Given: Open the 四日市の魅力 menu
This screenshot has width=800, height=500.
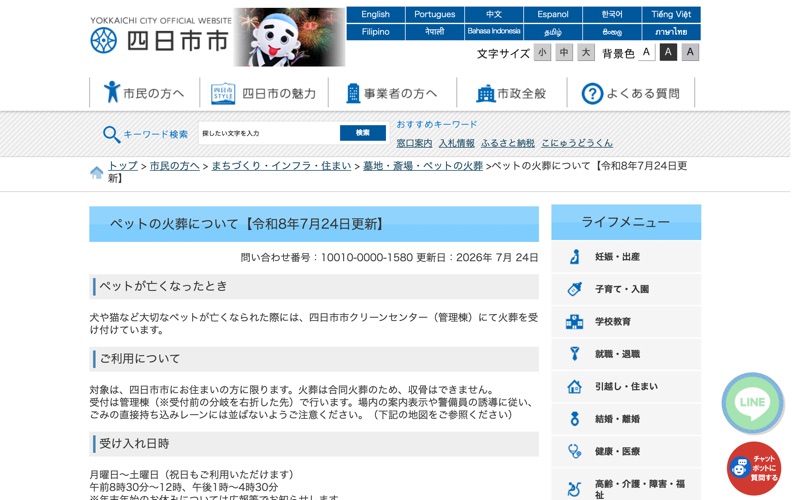Looking at the screenshot, I should [x=264, y=93].
